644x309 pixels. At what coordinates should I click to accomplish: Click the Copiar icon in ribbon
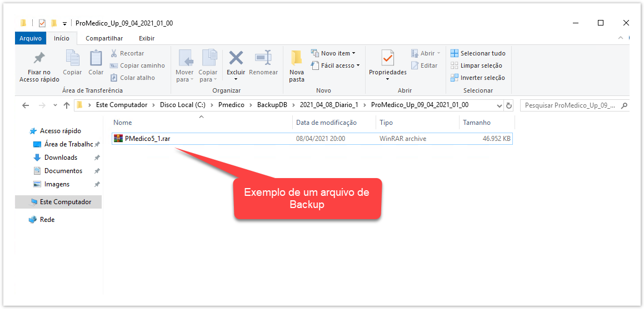click(x=72, y=58)
